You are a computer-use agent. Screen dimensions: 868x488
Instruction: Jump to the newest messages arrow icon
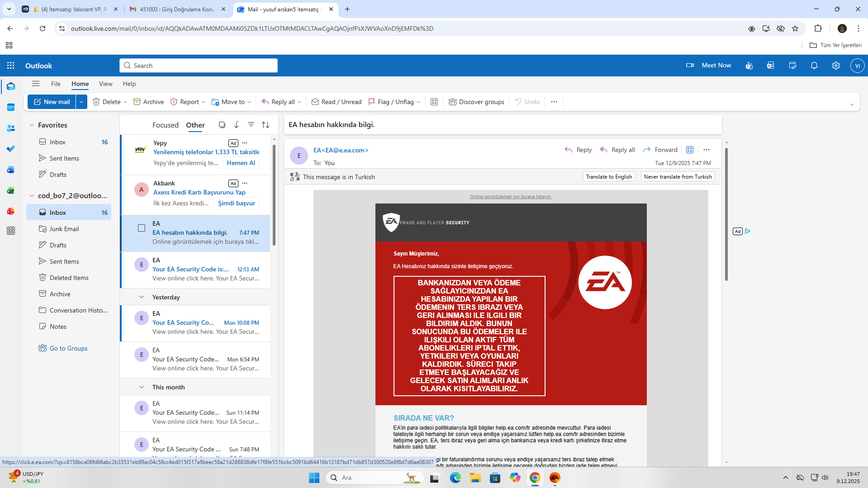click(237, 125)
